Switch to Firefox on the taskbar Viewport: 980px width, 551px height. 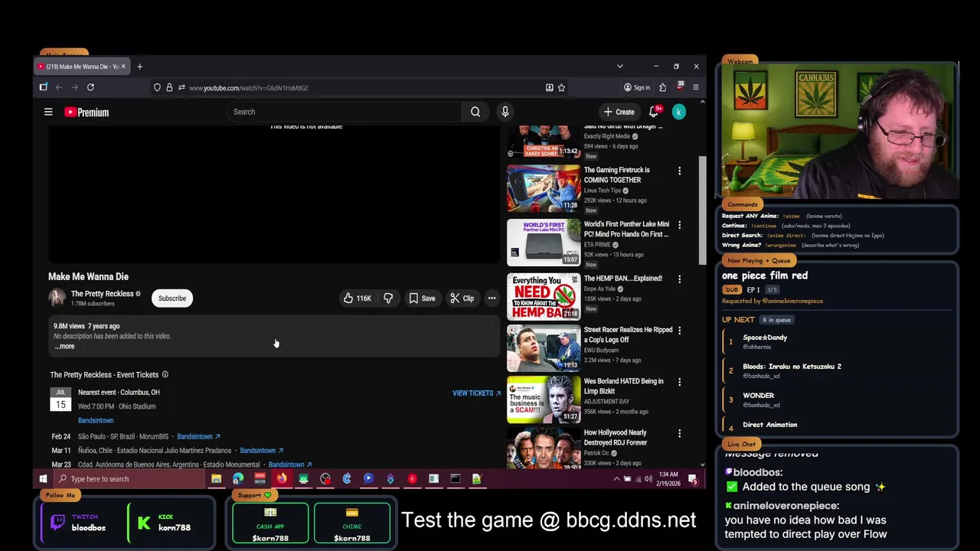282,479
